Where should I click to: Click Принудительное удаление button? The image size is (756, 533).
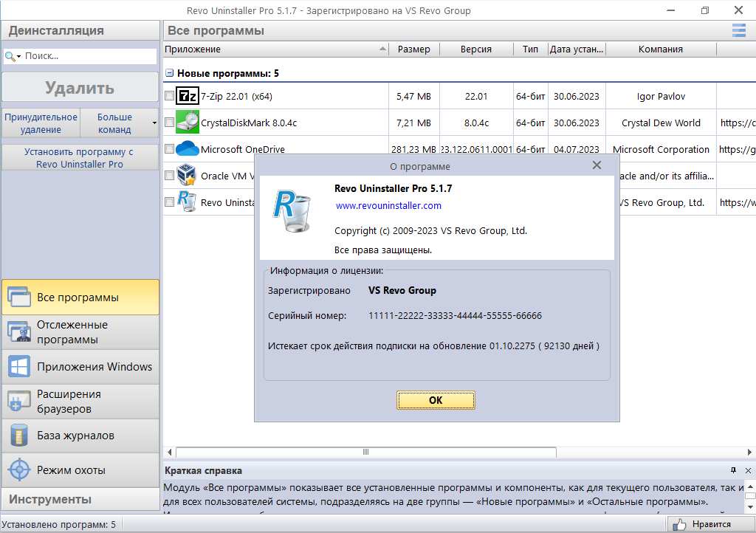[41, 123]
